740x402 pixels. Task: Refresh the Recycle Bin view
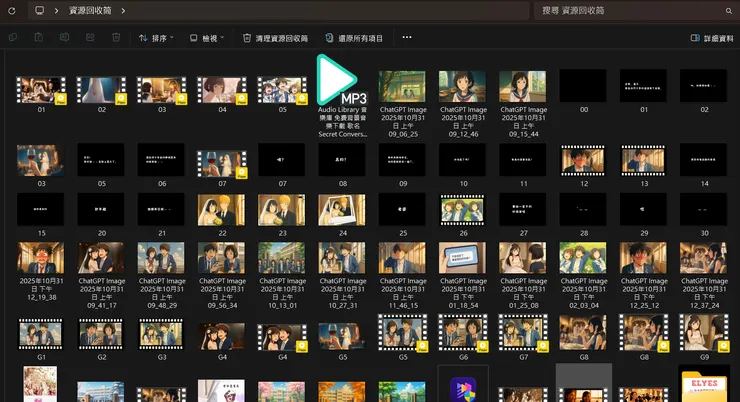pos(12,10)
